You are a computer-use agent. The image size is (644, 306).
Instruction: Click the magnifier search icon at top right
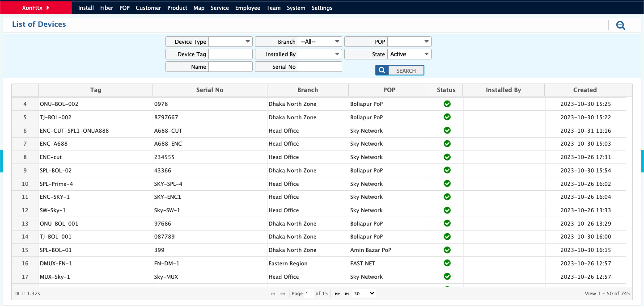click(x=620, y=25)
